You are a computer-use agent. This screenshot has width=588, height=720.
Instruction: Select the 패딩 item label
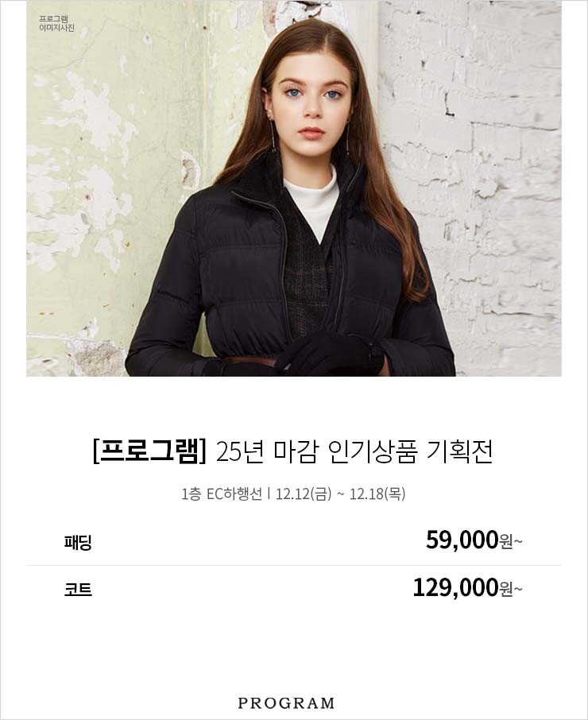(x=78, y=542)
